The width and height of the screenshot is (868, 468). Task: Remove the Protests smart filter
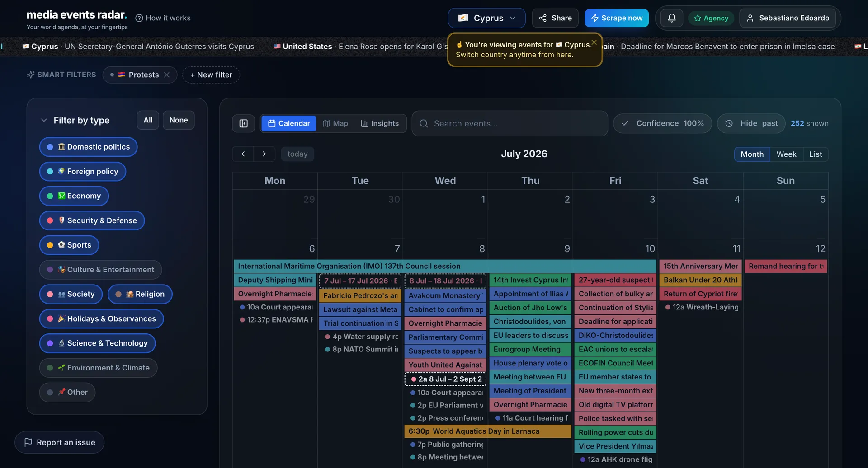[x=167, y=75]
